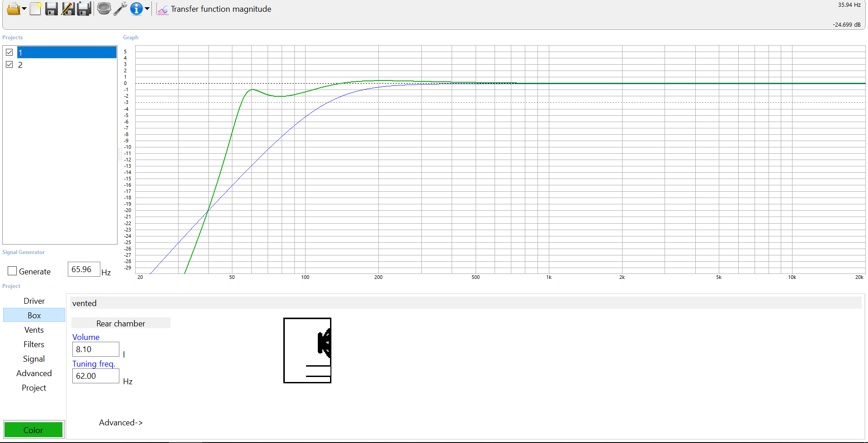Click the panel splitter grip beside graph
Viewport: 868px width, 443px height.
120,155
